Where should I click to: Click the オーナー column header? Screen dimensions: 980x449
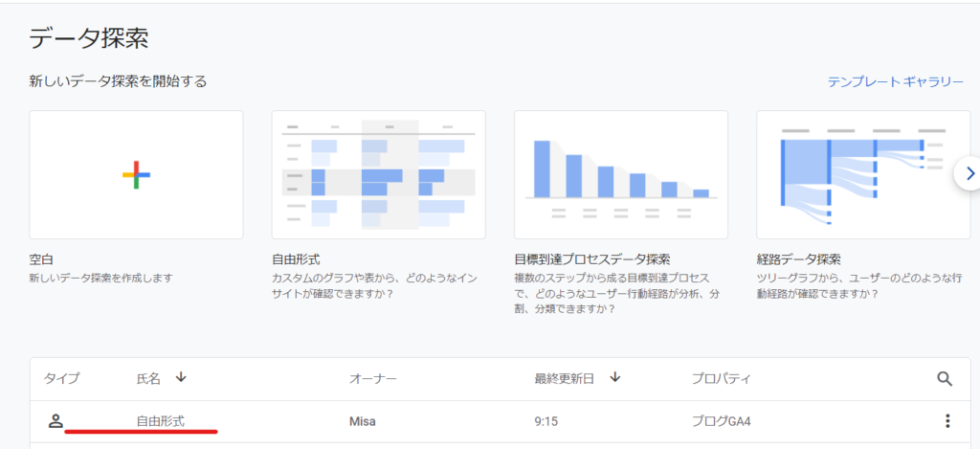pos(372,378)
